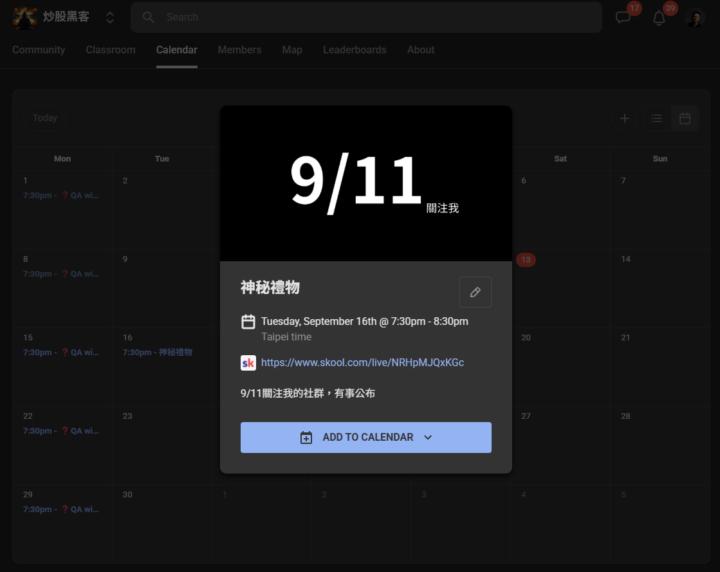Screen dimensions: 720x572
Task: Click the Sat column header
Action: tap(560, 158)
